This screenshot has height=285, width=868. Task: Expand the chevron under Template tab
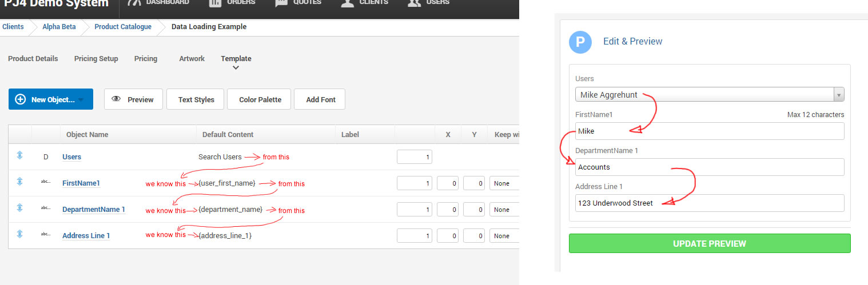236,68
